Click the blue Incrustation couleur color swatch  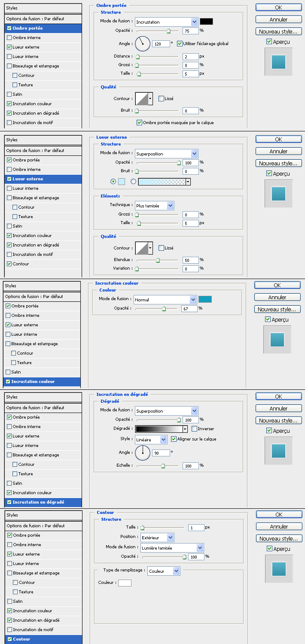click(205, 299)
